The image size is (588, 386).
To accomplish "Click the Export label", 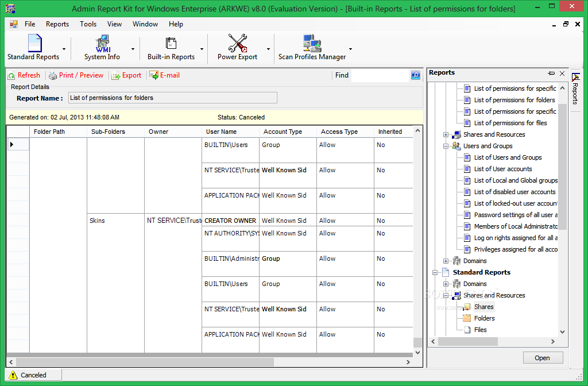I will click(131, 75).
